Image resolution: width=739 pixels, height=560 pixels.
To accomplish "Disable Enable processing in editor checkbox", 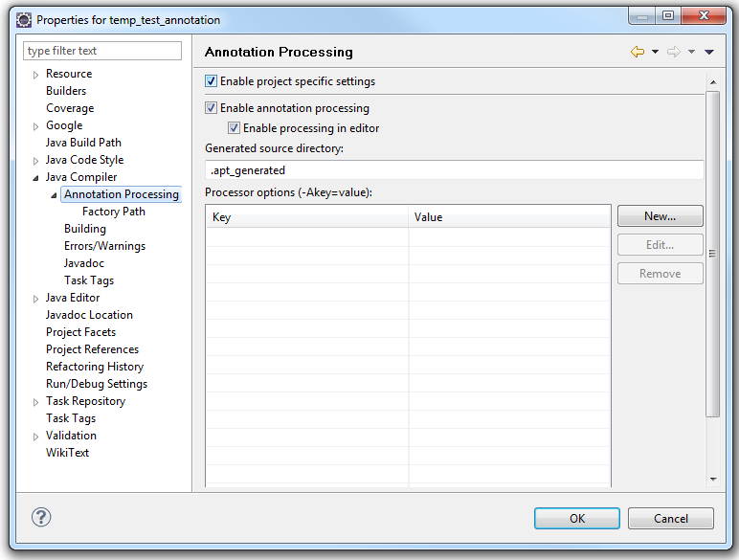I will coord(234,127).
